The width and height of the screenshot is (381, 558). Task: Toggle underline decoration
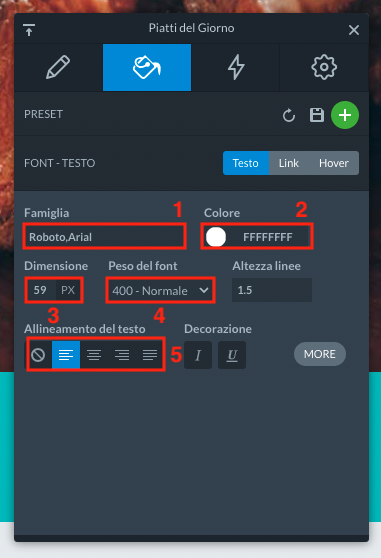click(232, 355)
